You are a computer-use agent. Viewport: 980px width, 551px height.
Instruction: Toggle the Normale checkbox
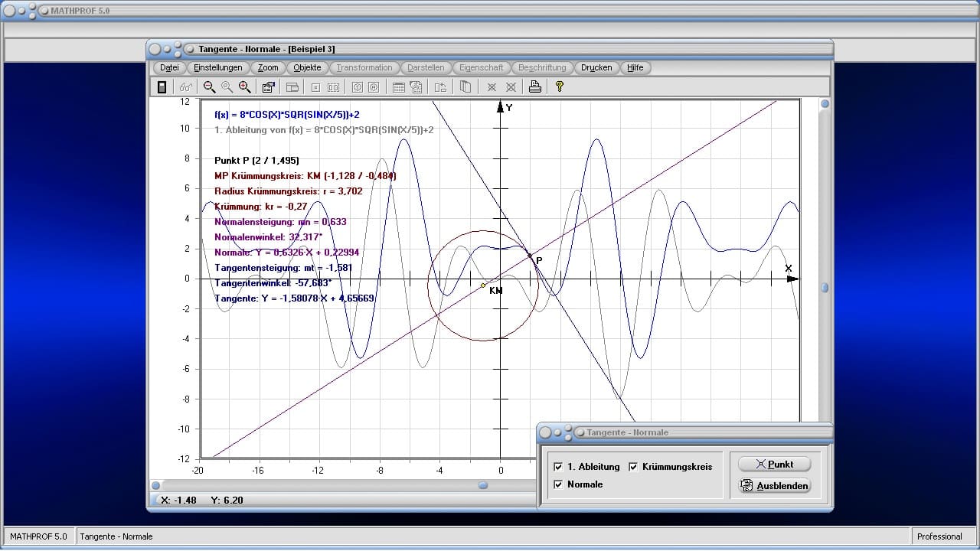click(558, 484)
